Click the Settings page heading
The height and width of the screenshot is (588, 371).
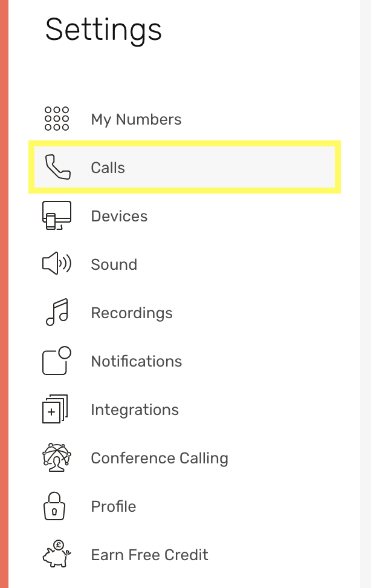pos(104,30)
